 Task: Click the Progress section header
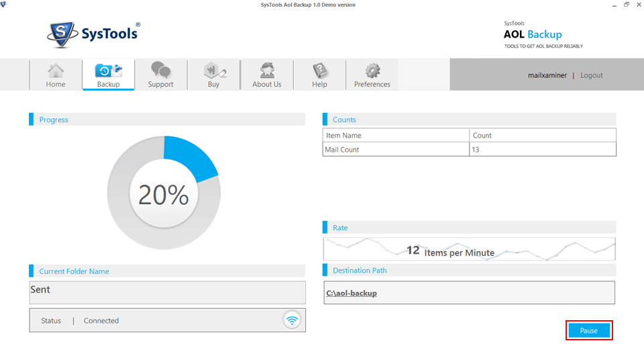pos(167,119)
